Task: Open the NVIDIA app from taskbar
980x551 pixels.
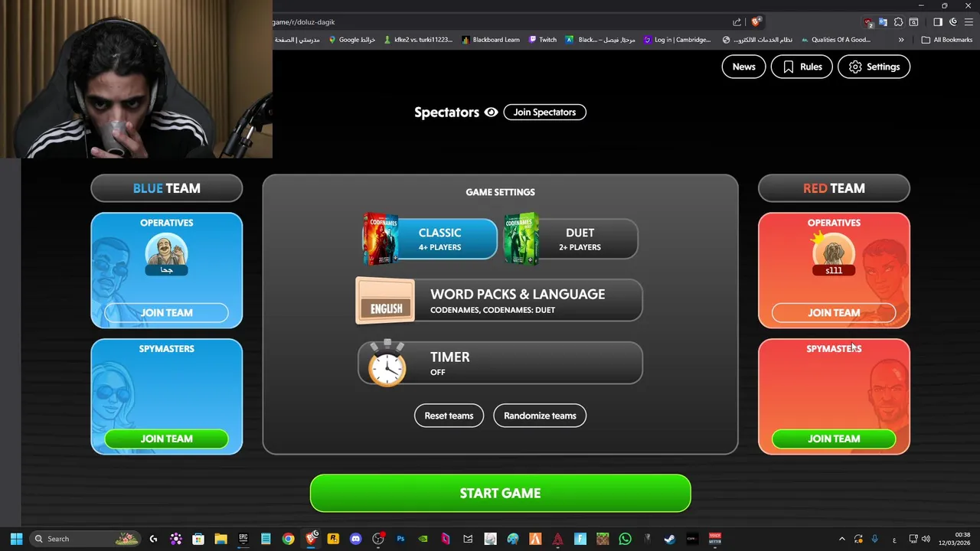Action: coord(423,539)
